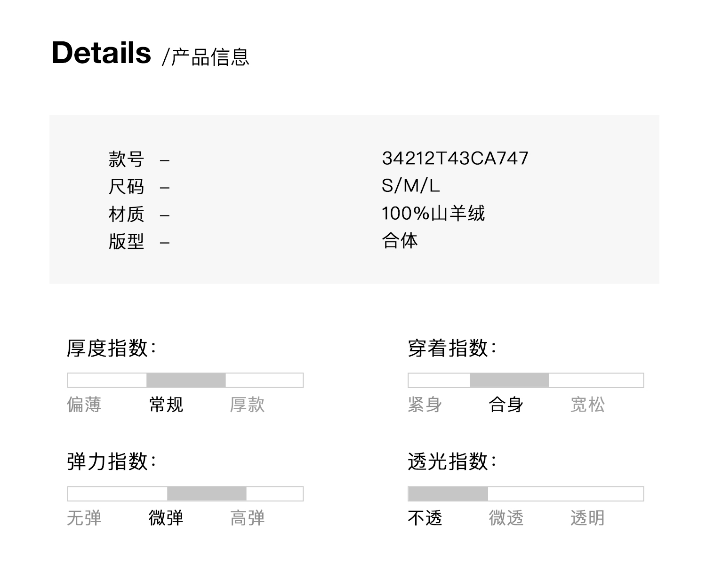This screenshot has width=706, height=588.
Task: Select the 无弹 elasticity label
Action: click(x=84, y=518)
